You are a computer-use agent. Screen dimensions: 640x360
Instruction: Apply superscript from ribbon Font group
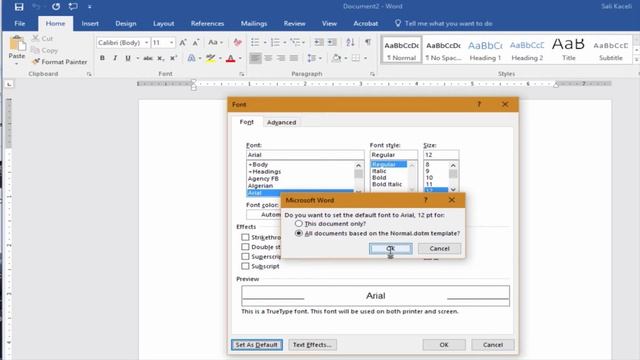[173, 58]
